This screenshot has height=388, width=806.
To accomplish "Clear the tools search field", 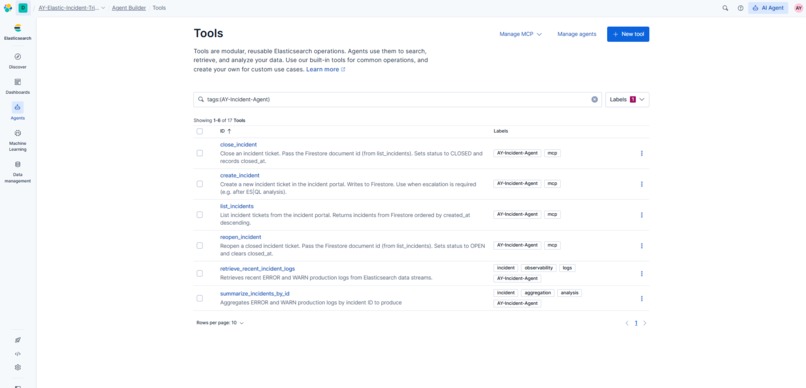I will (x=595, y=100).
